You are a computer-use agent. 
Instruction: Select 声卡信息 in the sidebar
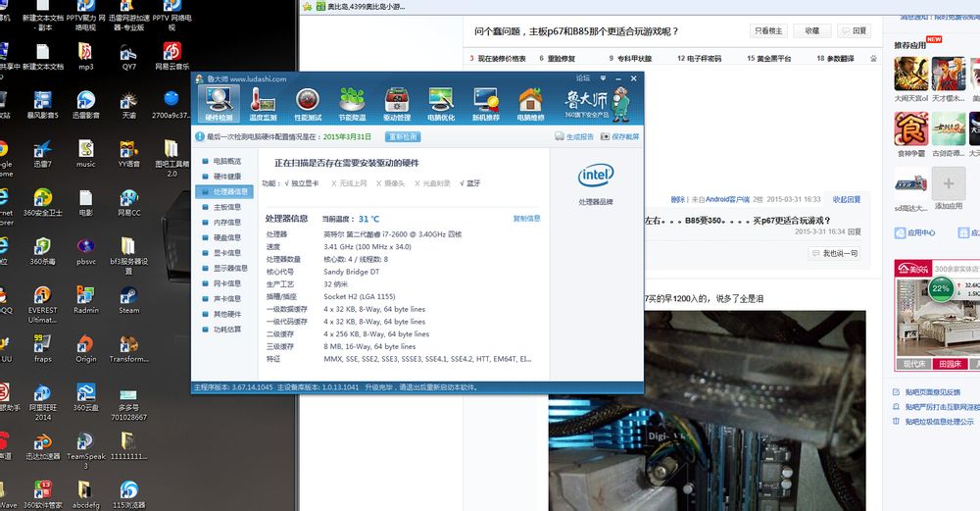(x=227, y=298)
